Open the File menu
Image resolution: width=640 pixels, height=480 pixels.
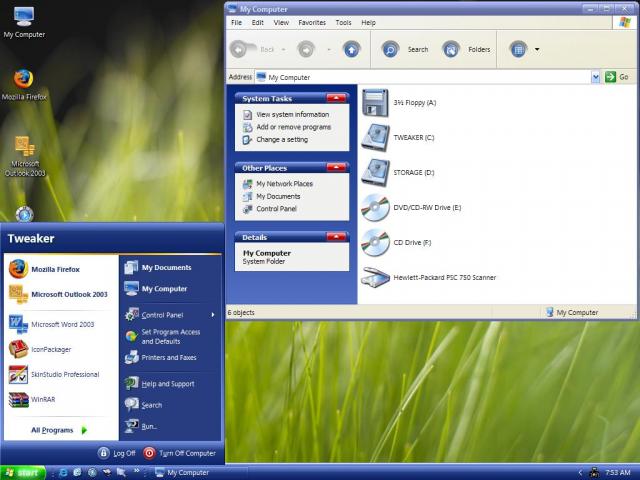coord(236,23)
